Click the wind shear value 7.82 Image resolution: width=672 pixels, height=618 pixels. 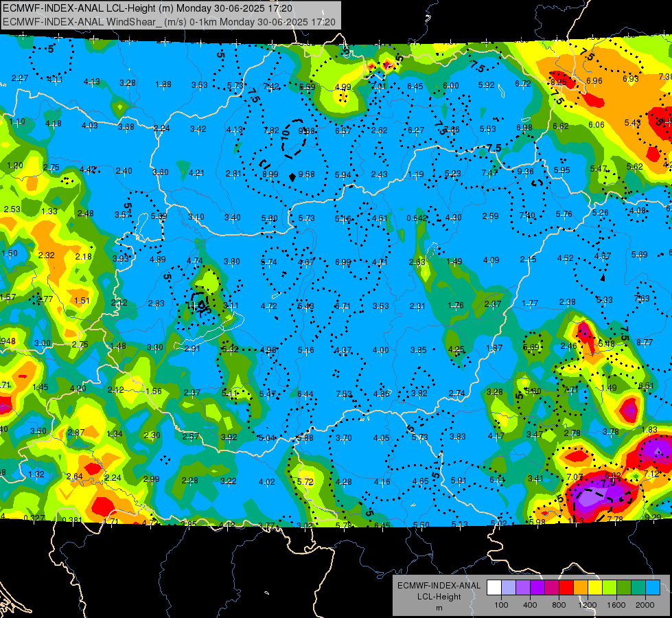point(271,130)
